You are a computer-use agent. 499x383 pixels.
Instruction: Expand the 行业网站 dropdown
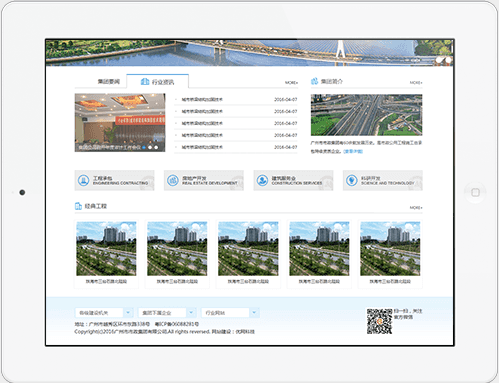pos(230,313)
